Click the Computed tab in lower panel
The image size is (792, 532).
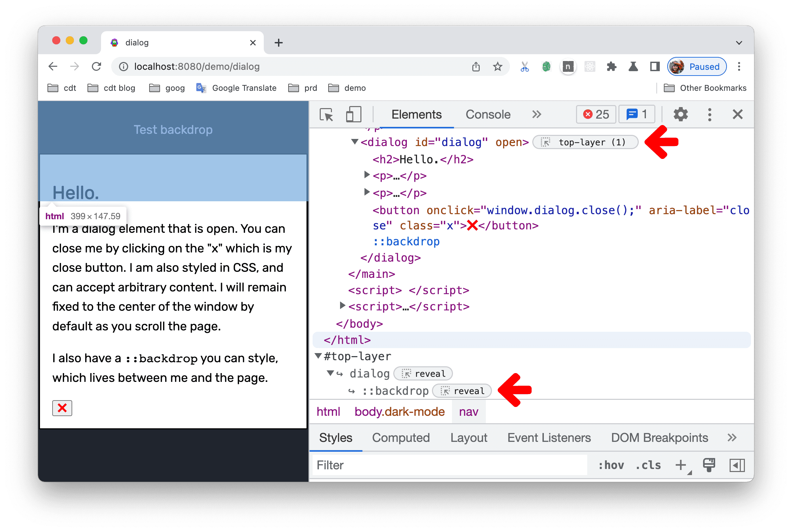coord(400,437)
